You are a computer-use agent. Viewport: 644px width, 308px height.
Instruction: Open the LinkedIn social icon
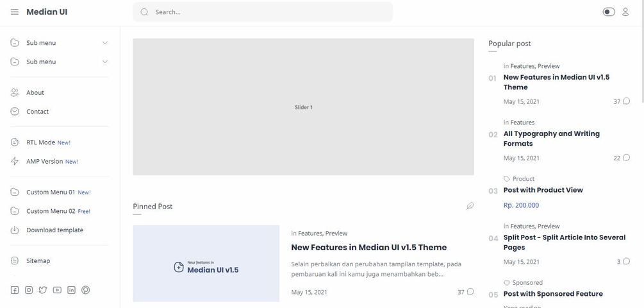[x=72, y=290]
